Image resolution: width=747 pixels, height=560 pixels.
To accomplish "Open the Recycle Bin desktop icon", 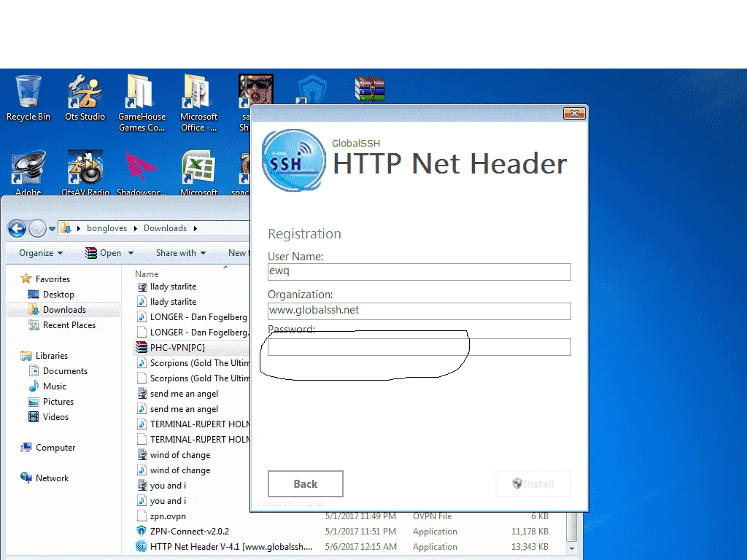I will point(28,98).
